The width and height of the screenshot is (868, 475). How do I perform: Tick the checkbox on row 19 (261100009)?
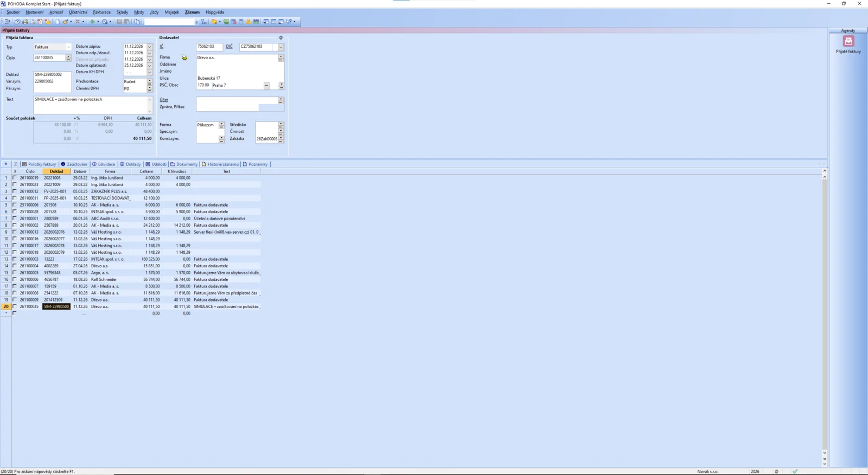tap(15, 299)
